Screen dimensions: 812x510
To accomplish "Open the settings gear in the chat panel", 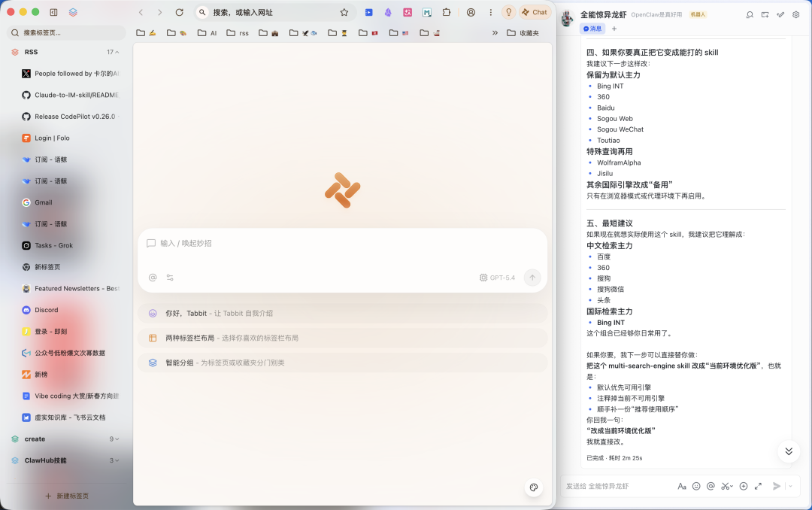I will coord(795,14).
